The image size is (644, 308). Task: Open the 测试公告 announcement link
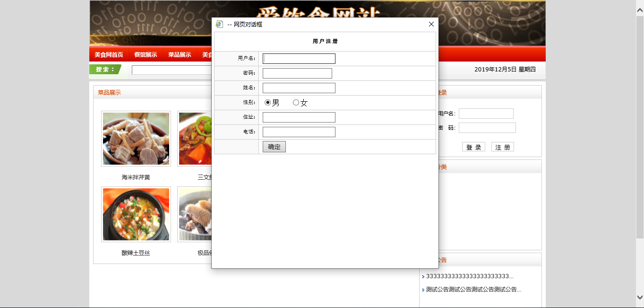[x=473, y=290]
